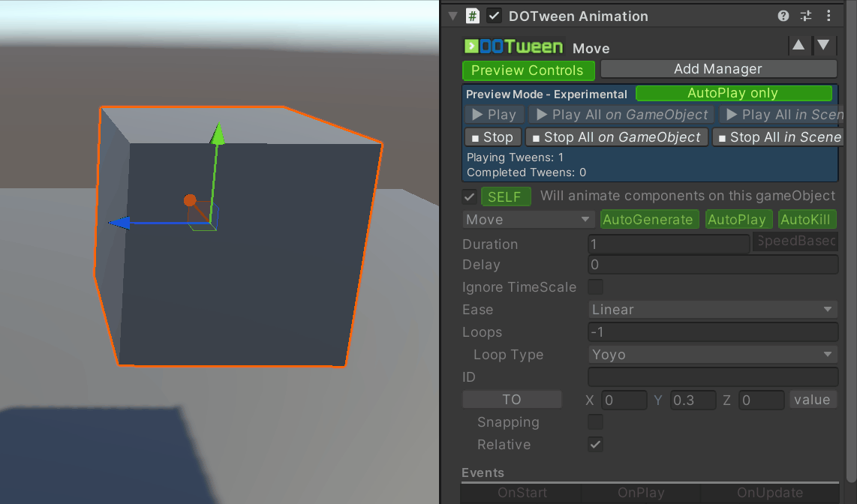The height and width of the screenshot is (504, 857).
Task: Click the Delay input field
Action: click(x=713, y=265)
